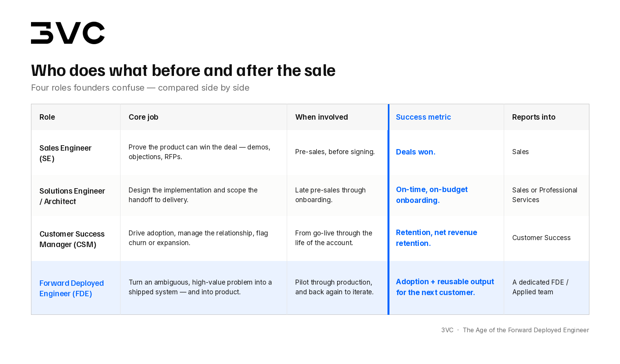Select 'Retention, net revenue retention.' metric
Viewport: 620px width, 364px height.
click(436, 238)
